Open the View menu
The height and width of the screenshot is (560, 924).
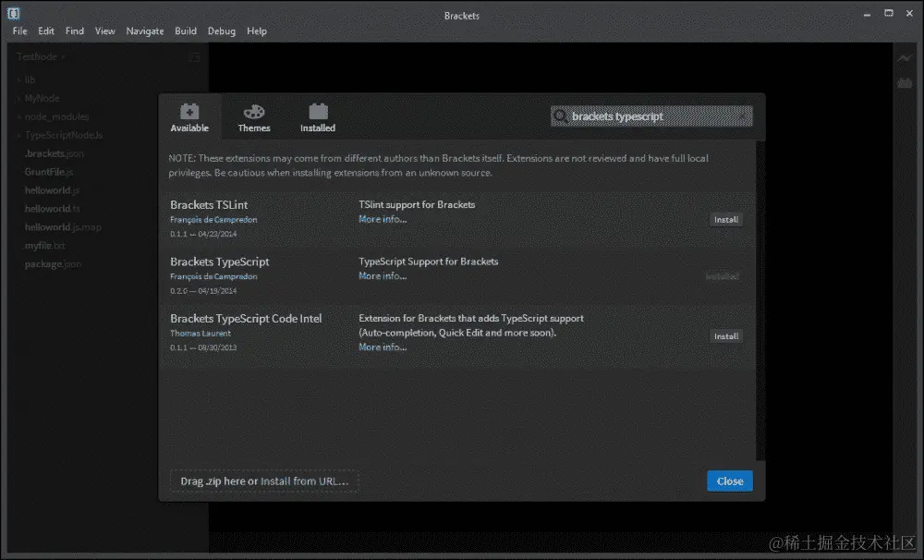tap(105, 31)
